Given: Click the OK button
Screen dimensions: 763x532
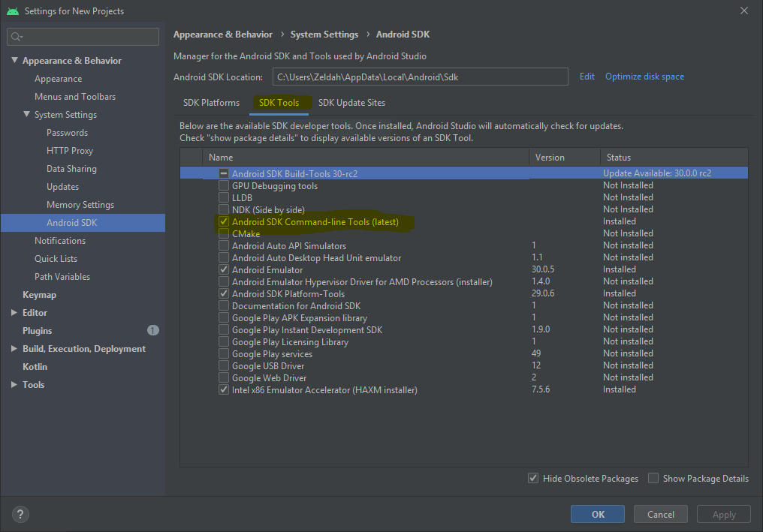Looking at the screenshot, I should (598, 514).
